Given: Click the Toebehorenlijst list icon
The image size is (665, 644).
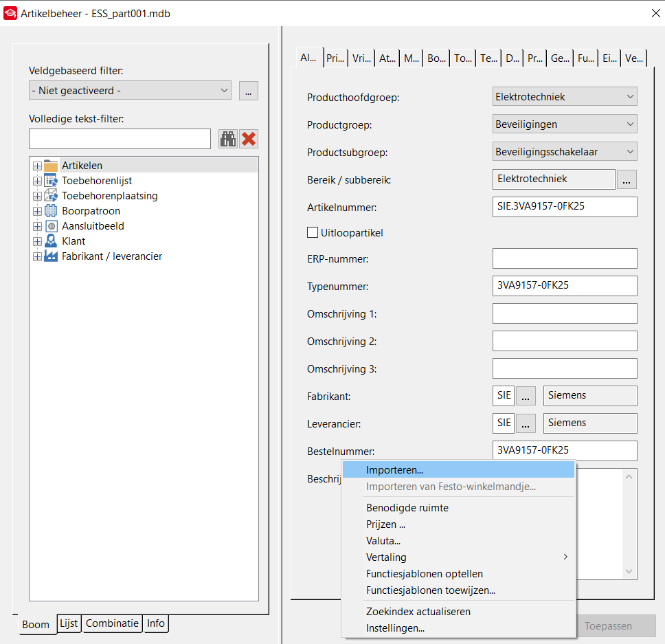Looking at the screenshot, I should (x=51, y=181).
